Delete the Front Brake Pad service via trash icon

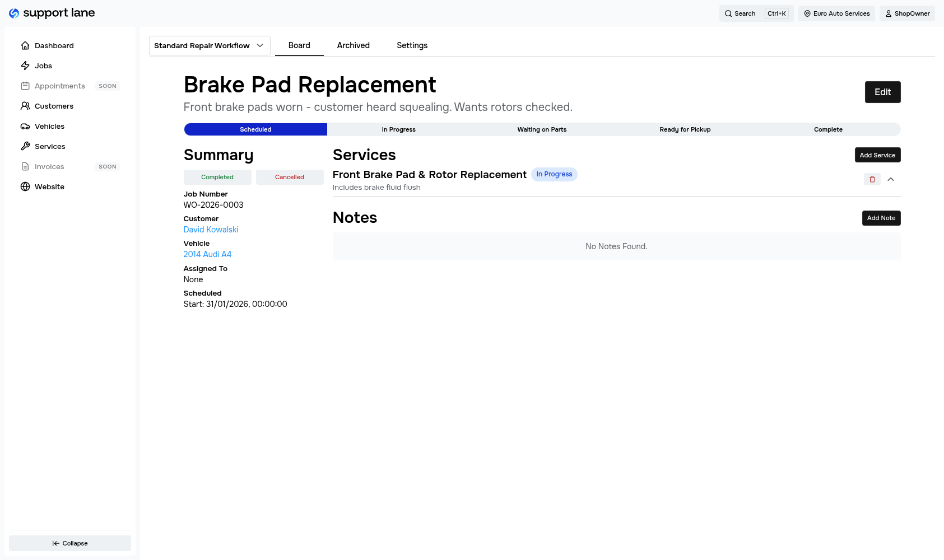872,179
